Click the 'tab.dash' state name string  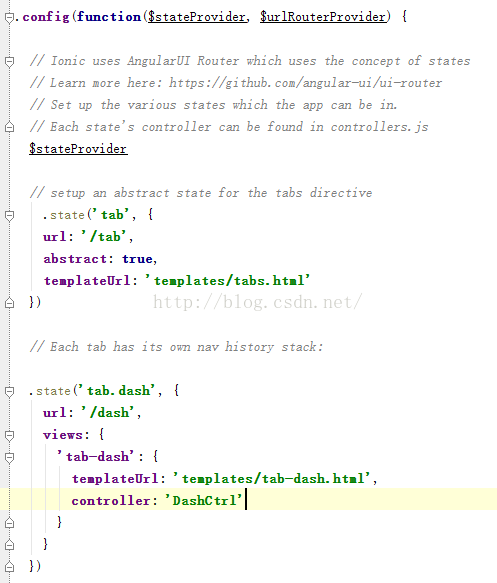pyautogui.click(x=116, y=390)
